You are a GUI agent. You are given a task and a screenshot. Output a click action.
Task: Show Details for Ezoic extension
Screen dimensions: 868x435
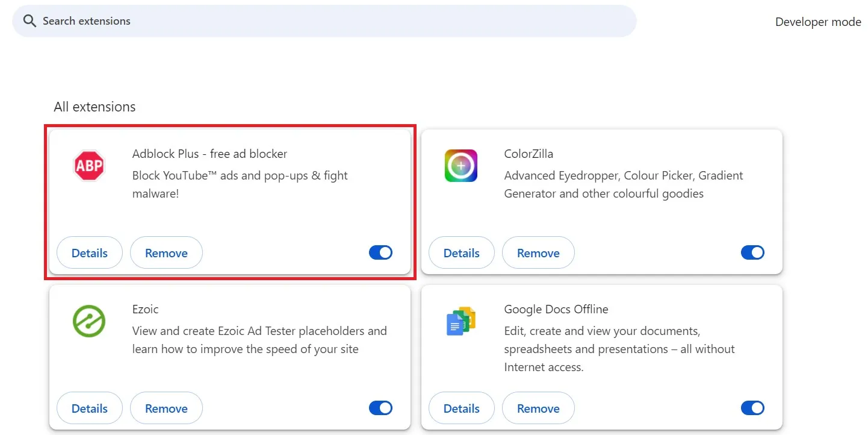click(90, 408)
